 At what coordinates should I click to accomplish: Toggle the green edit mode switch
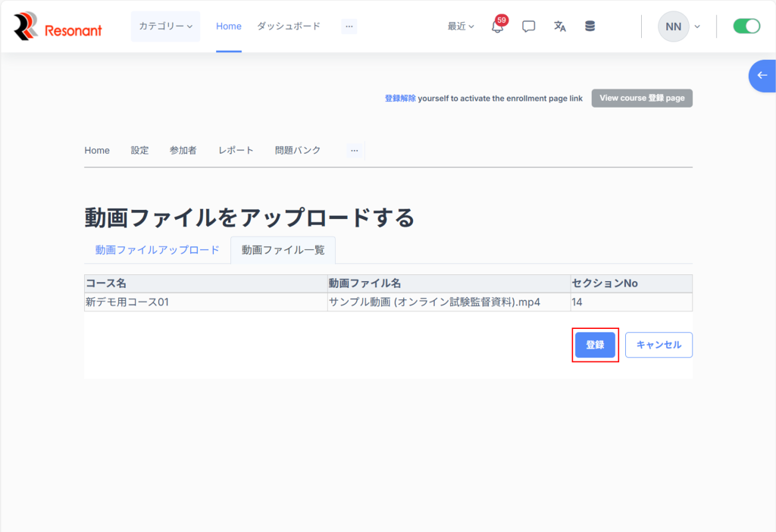(x=746, y=27)
